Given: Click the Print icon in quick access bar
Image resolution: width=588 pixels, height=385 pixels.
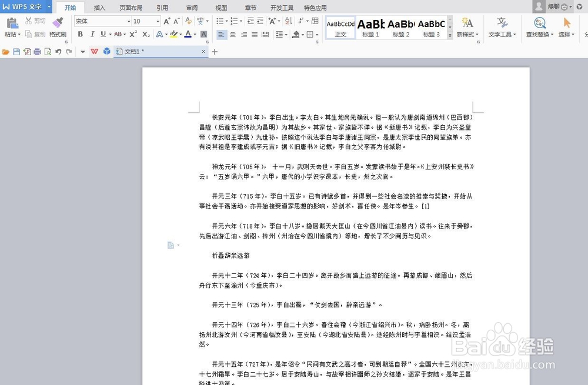Looking at the screenshot, I should click(x=38, y=52).
